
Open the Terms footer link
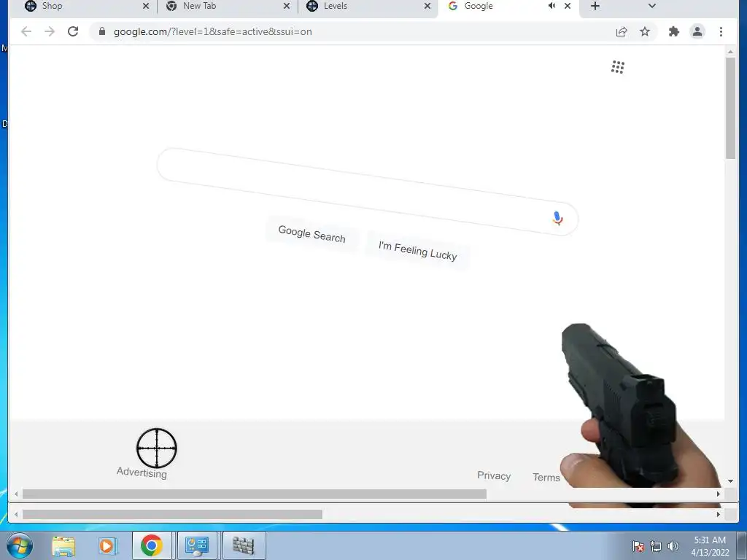tap(546, 477)
